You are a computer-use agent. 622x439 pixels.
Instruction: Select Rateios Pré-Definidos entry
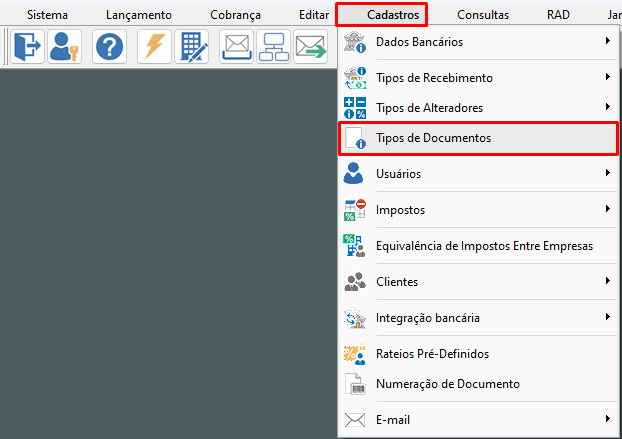[478, 354]
